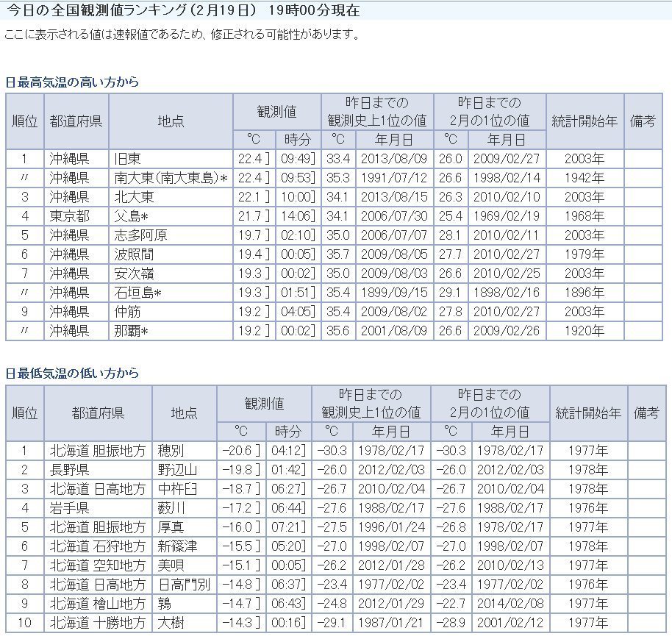Click the 日高門別 station cell
The image size is (672, 639).
pos(183,584)
